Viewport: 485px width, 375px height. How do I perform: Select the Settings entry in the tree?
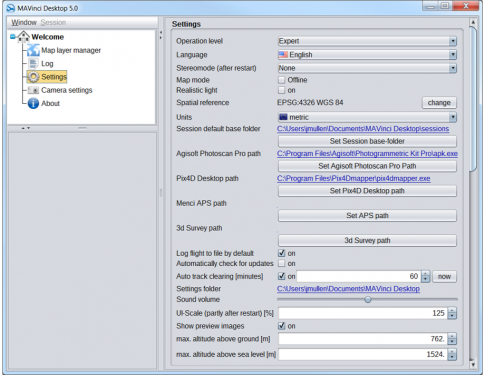pos(54,77)
